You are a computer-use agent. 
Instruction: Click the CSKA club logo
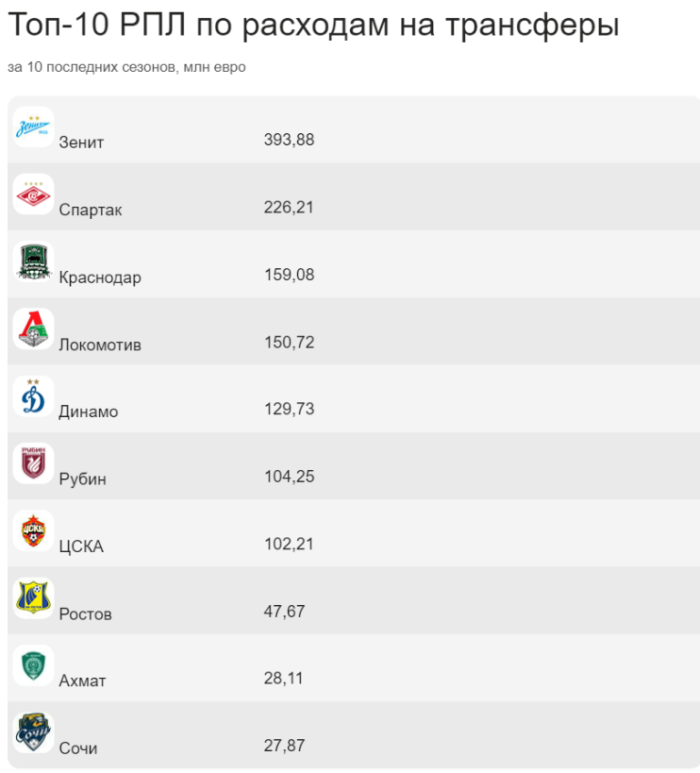33,531
